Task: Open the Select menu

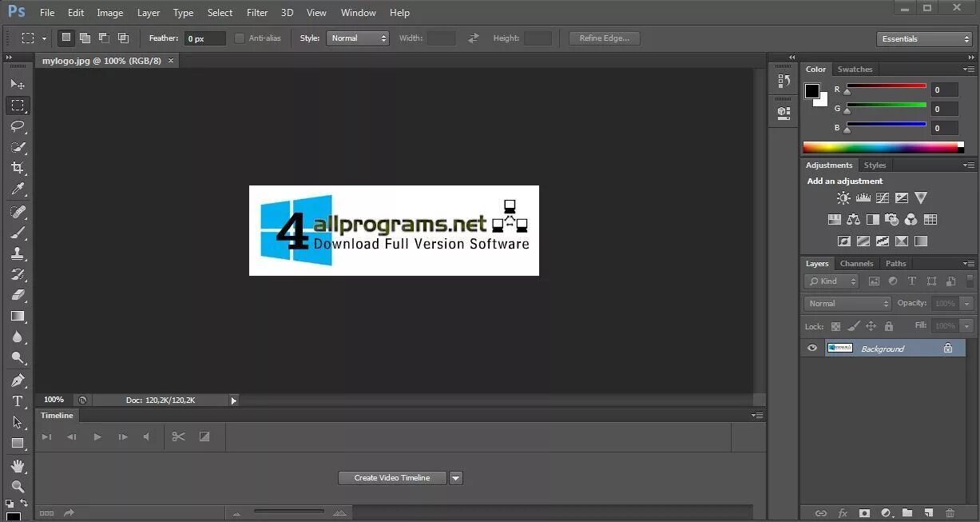Action: (220, 12)
